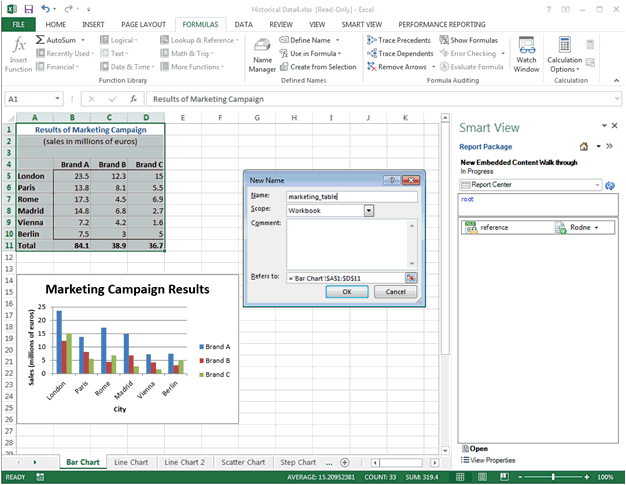The height and width of the screenshot is (485, 626).
Task: Switch to Step Chart sheet
Action: point(298,462)
